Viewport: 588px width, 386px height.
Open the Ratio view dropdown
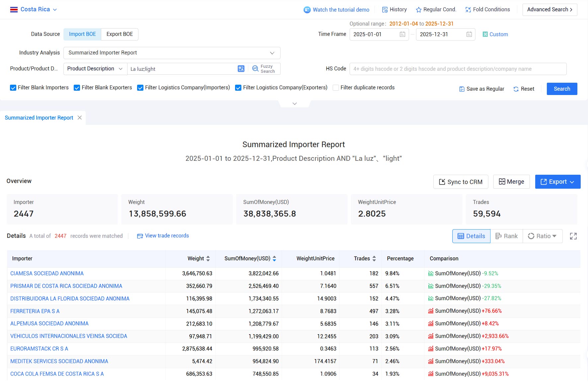click(543, 236)
